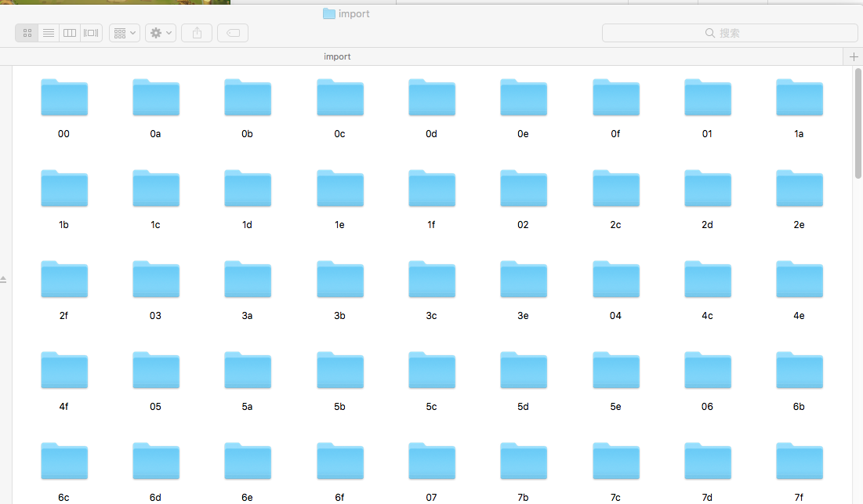Select folder 4e

pyautogui.click(x=800, y=279)
